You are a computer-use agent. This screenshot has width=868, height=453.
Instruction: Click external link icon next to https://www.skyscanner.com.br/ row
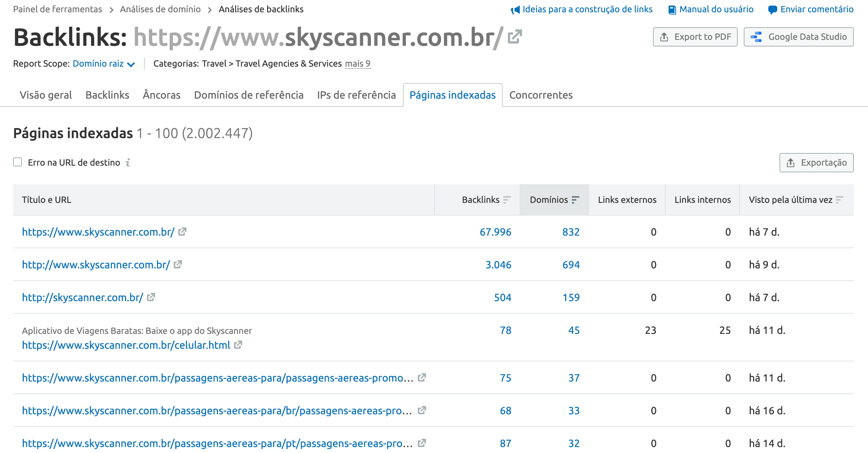point(182,232)
